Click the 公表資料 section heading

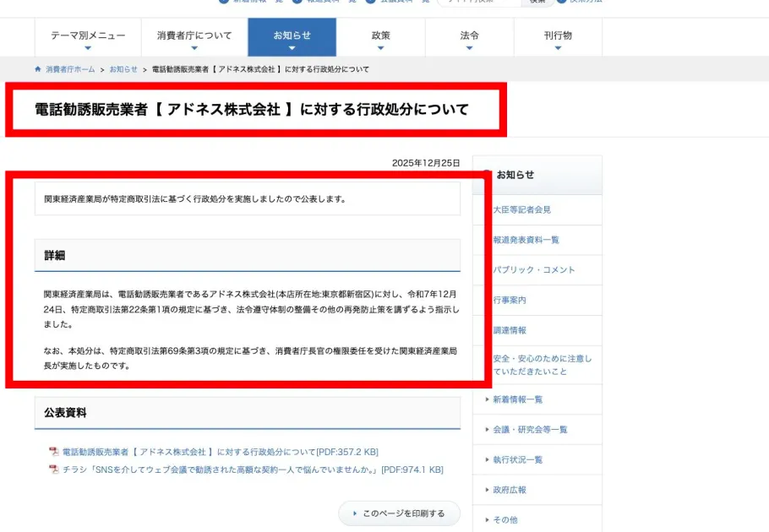point(65,412)
